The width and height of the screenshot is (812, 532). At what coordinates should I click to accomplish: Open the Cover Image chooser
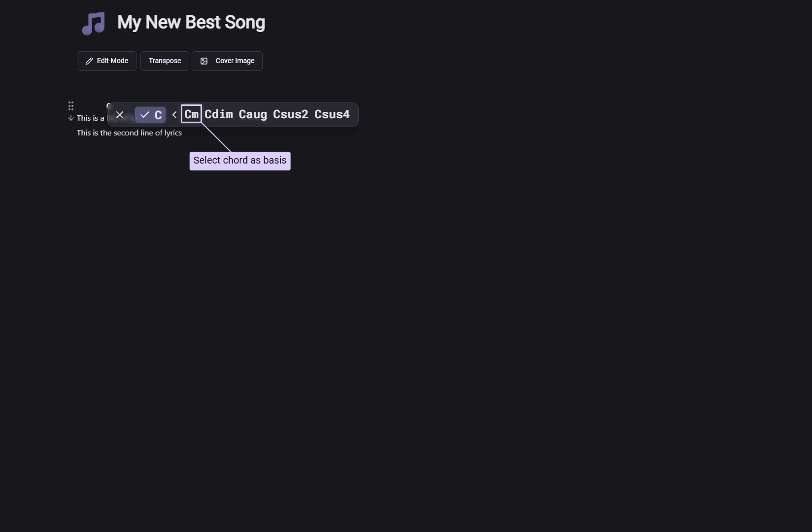point(227,61)
